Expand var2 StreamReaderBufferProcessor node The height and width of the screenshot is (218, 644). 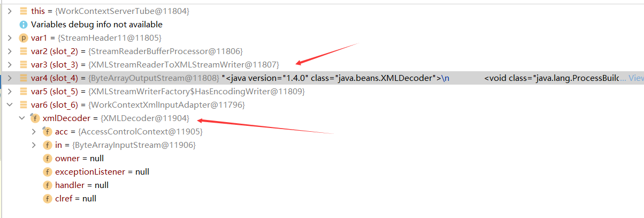[9, 51]
